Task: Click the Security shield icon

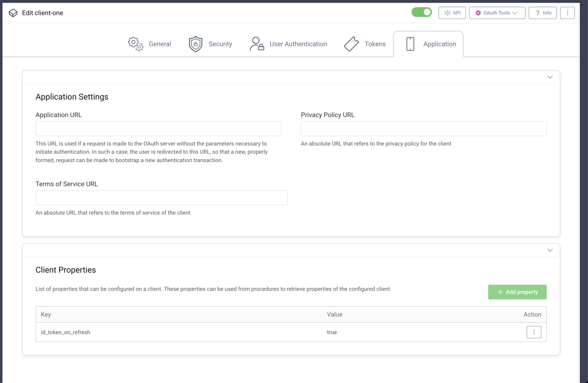Action: coord(195,44)
